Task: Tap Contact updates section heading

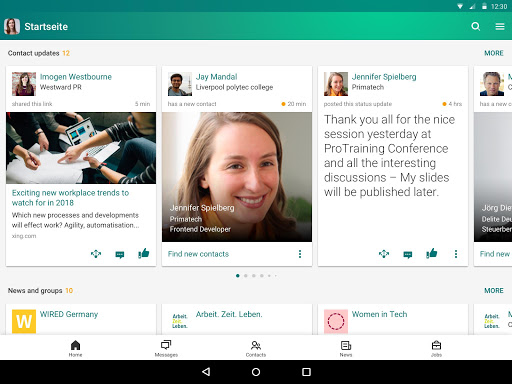Action: [33, 53]
